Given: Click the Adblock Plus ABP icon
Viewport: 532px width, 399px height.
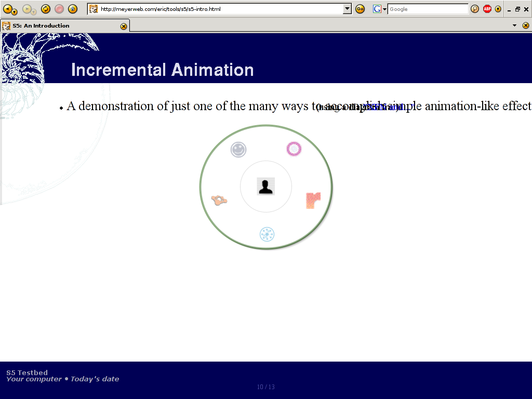Looking at the screenshot, I should 487,9.
